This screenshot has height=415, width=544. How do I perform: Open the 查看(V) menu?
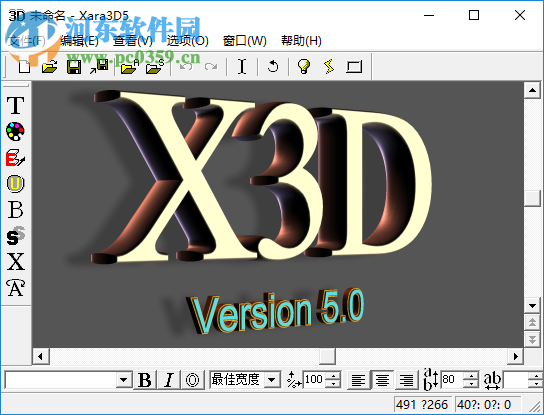pyautogui.click(x=133, y=41)
